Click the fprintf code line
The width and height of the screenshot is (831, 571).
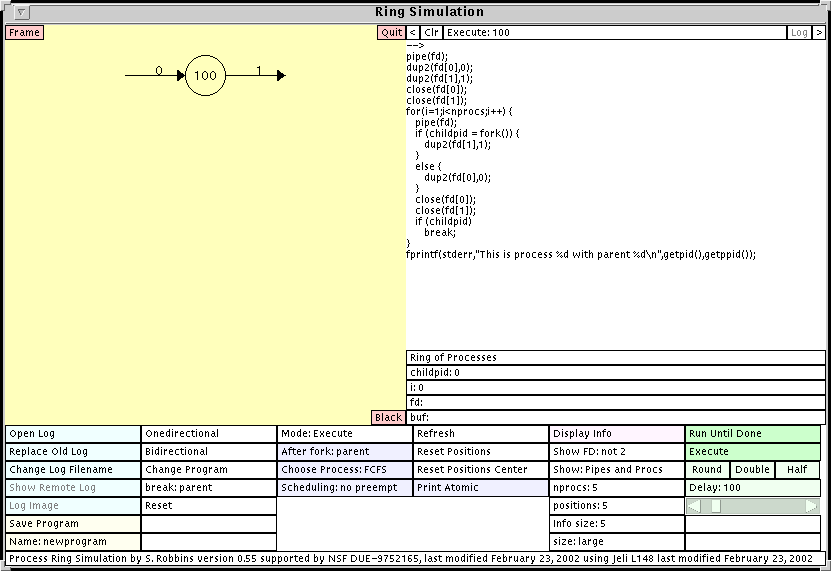pos(581,254)
